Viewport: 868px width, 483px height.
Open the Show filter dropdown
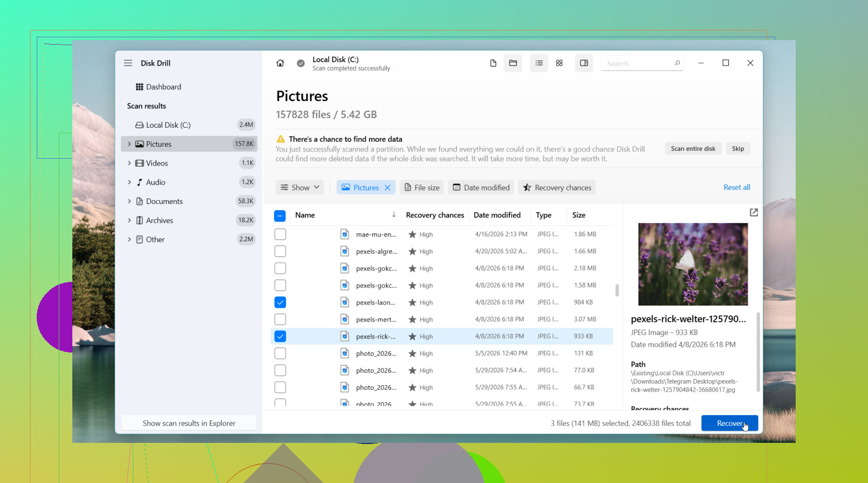pos(300,188)
